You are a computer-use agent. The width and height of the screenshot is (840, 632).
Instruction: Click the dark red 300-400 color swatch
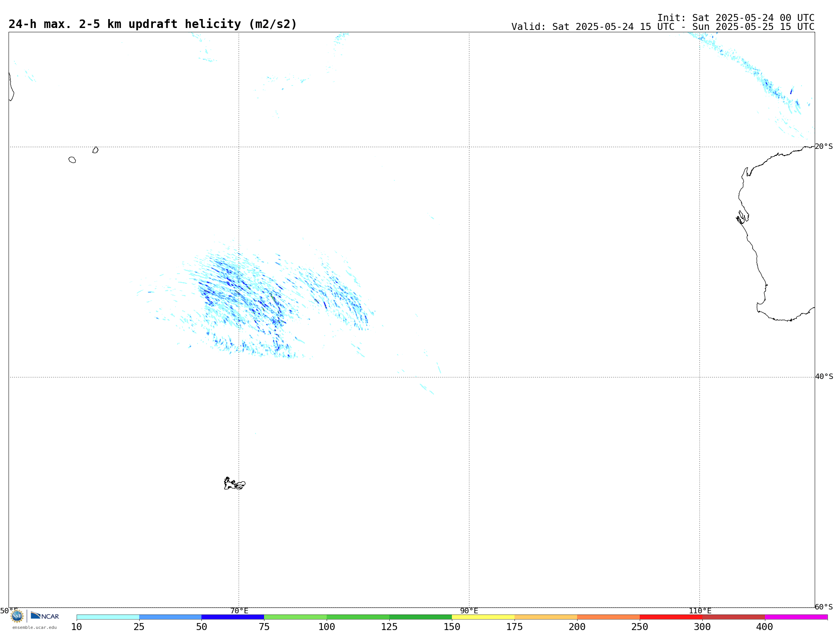pos(734,617)
